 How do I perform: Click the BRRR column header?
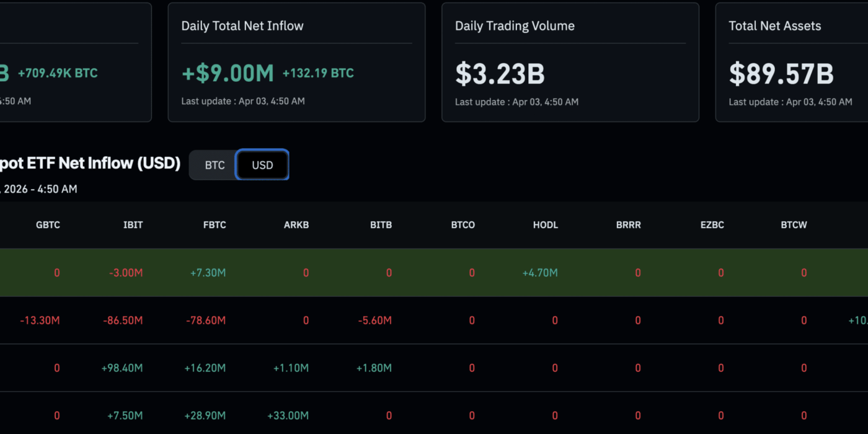point(628,225)
